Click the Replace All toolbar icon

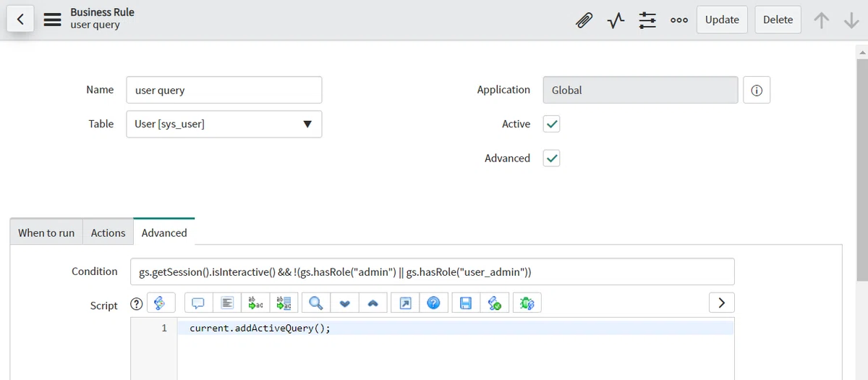284,303
